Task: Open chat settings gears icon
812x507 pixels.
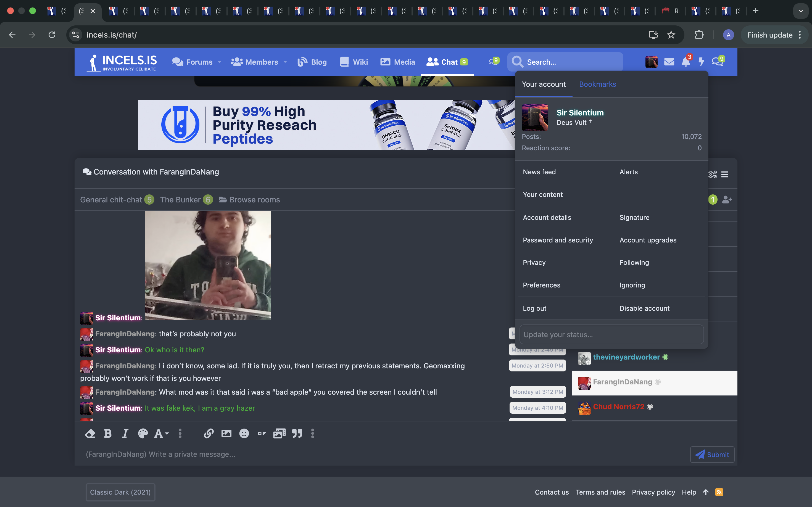Action: pos(713,174)
